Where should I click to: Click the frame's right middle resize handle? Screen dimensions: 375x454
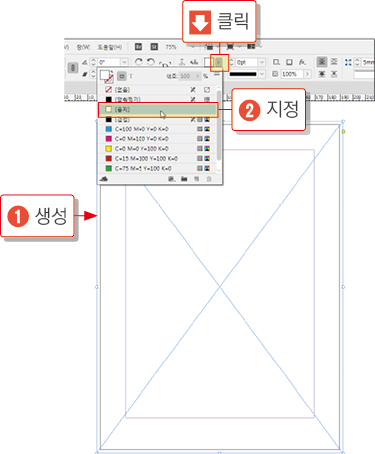tap(343, 287)
